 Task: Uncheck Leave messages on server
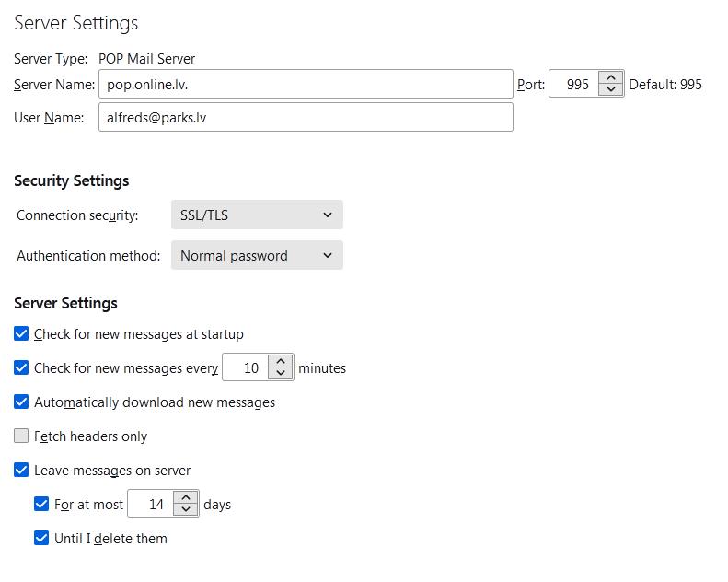(x=21, y=470)
